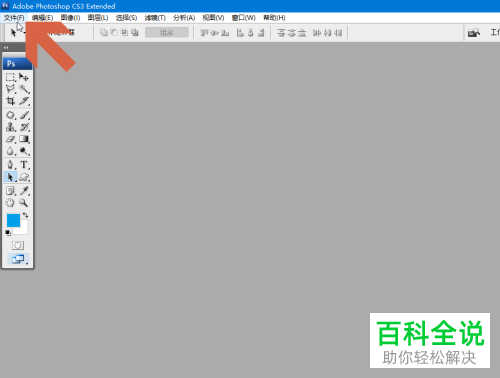
Task: Select the Hand tool
Action: [x=10, y=203]
